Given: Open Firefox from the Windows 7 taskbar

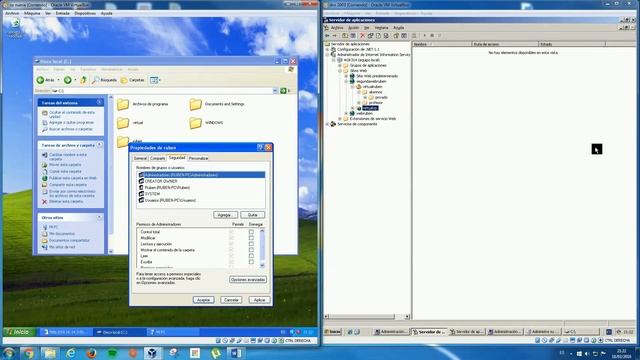Looking at the screenshot, I should 91,353.
